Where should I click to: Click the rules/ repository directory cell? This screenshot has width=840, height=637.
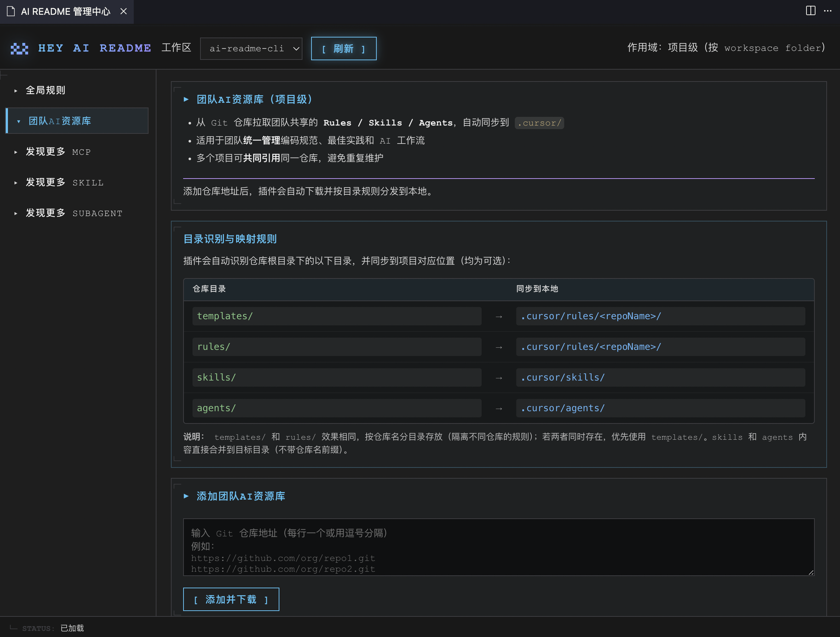pyautogui.click(x=337, y=347)
